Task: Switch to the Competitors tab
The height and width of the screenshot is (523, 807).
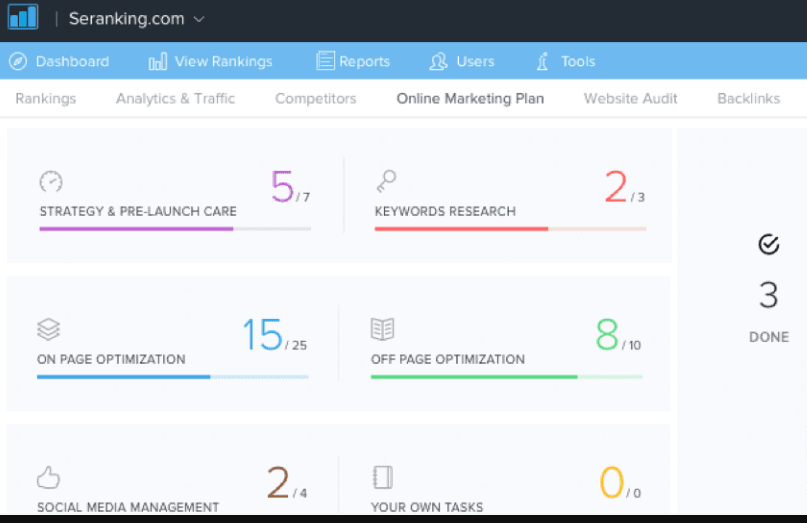Action: click(315, 98)
